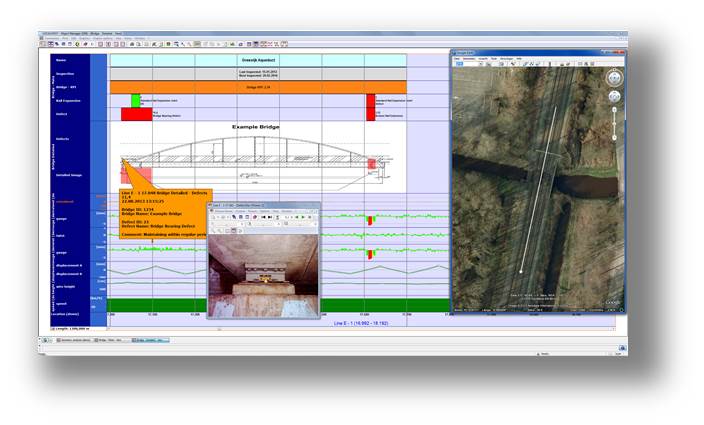This screenshot has width=704, height=425.
Task: Select the highlighted Bridge Detailed bottom tab
Action: pos(150,340)
